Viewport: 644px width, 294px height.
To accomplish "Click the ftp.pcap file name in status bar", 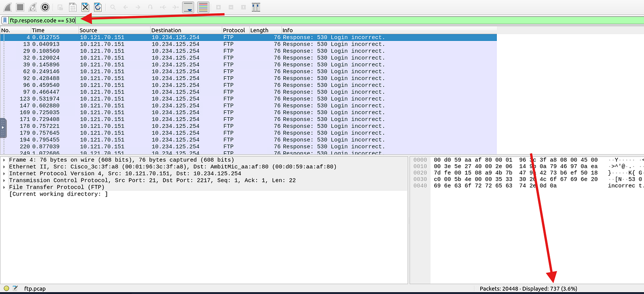I will (35, 289).
